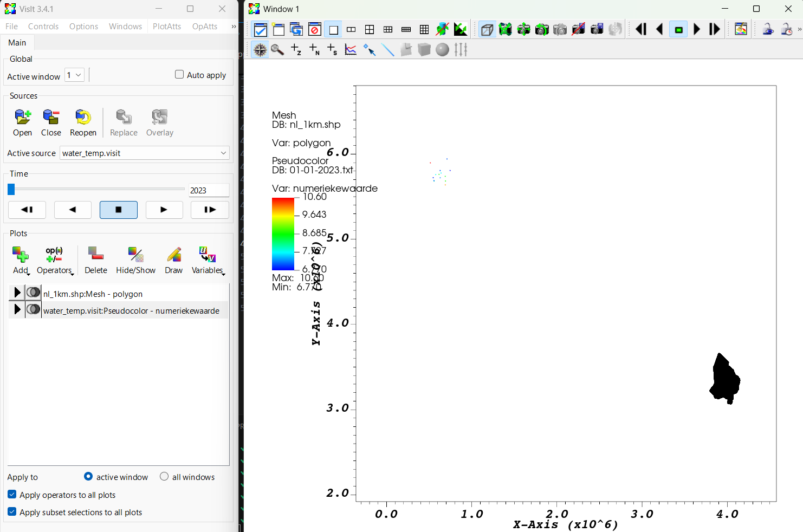Add a new visualization window

tap(279, 30)
